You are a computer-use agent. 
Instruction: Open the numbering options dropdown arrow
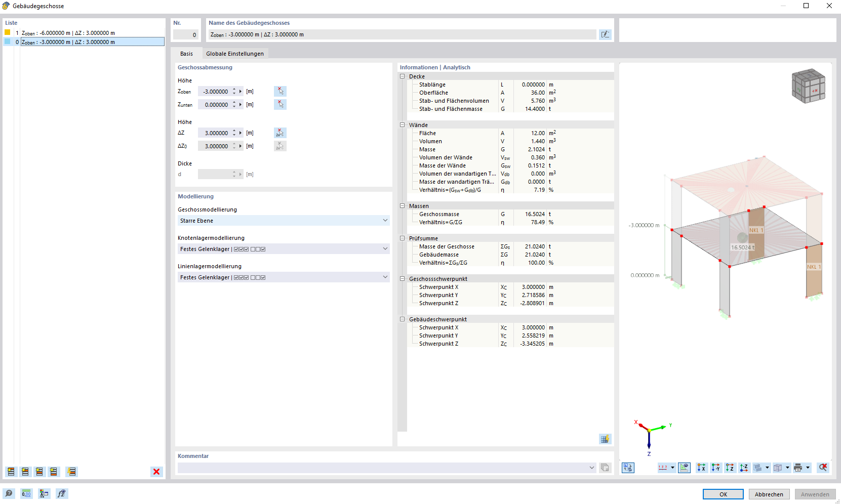[672, 468]
